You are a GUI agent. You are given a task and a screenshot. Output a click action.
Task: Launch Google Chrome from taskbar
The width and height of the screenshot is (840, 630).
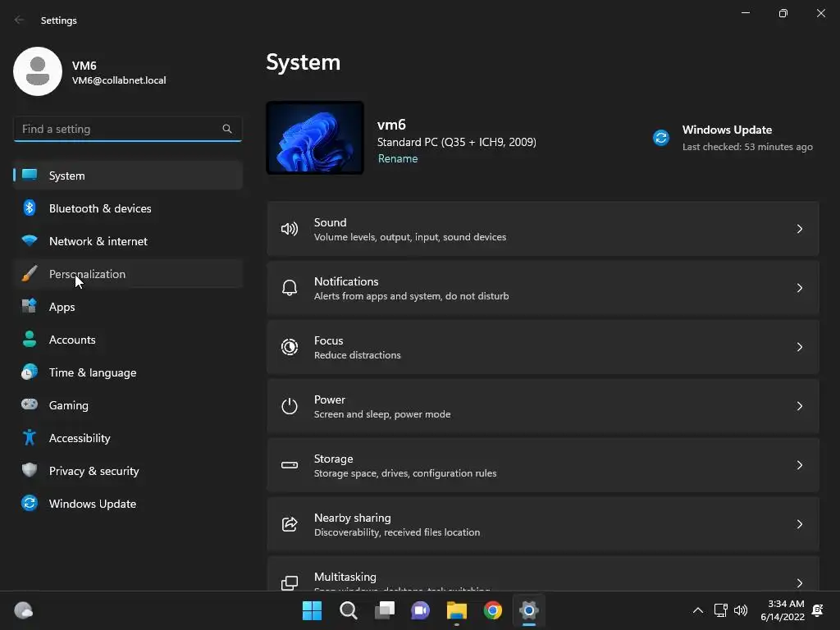[x=493, y=610]
